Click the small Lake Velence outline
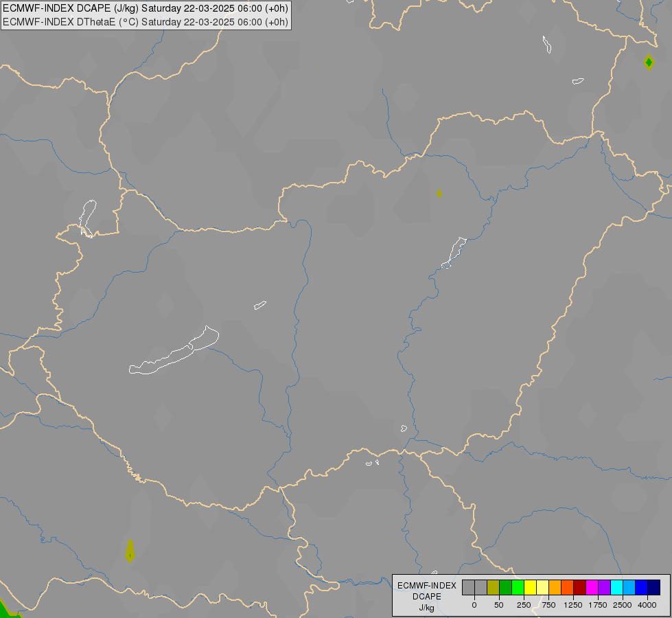 (260, 305)
